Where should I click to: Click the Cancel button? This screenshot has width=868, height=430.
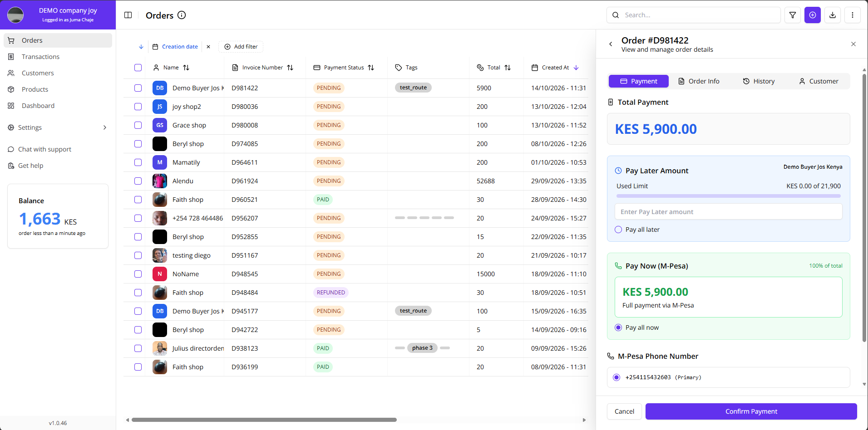pos(624,411)
